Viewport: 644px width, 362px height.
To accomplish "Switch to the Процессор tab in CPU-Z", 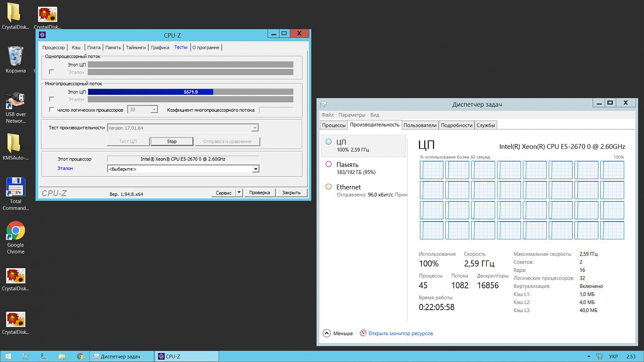I will pyautogui.click(x=53, y=48).
